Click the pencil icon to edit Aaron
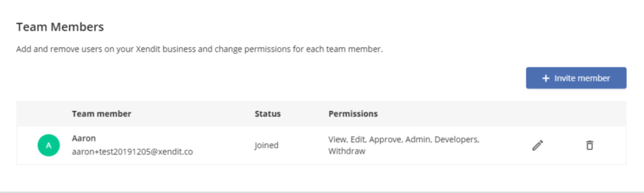The width and height of the screenshot is (644, 193). click(x=538, y=145)
